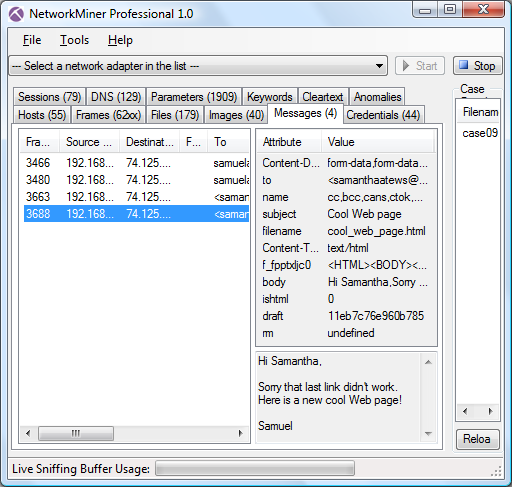This screenshot has height=487, width=512.
Task: Click right arrow of Case panel scrollbar
Action: [x=490, y=411]
